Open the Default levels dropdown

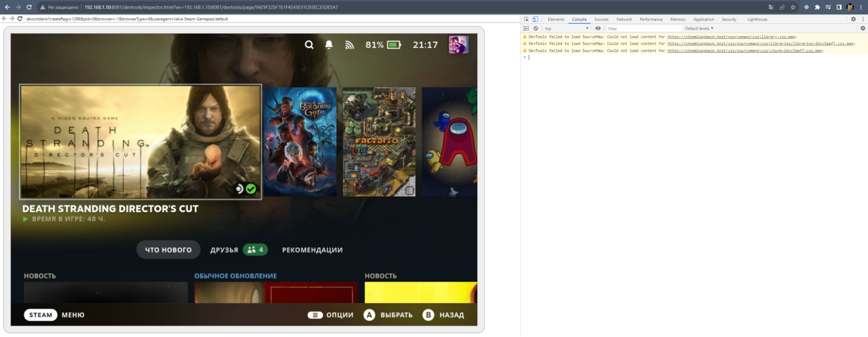click(x=699, y=28)
